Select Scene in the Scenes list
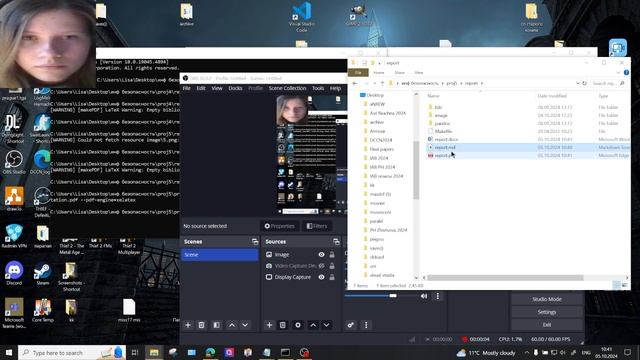Viewport: 640px width, 360px height. (220, 255)
